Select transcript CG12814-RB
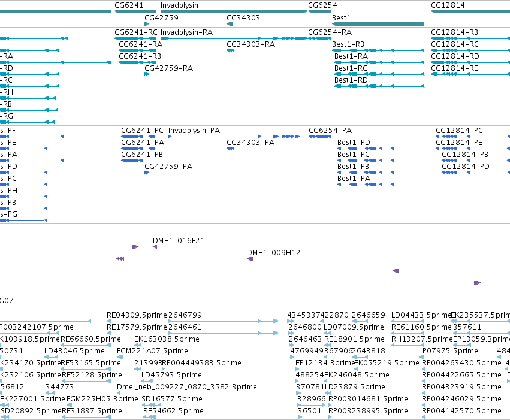Viewport: 510px width, 420px height. point(454,32)
